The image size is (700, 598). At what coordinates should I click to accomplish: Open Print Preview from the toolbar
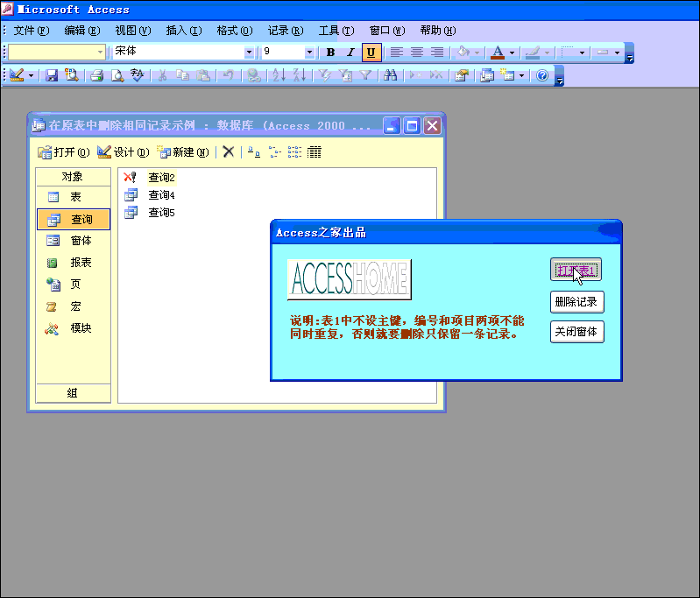[x=117, y=75]
